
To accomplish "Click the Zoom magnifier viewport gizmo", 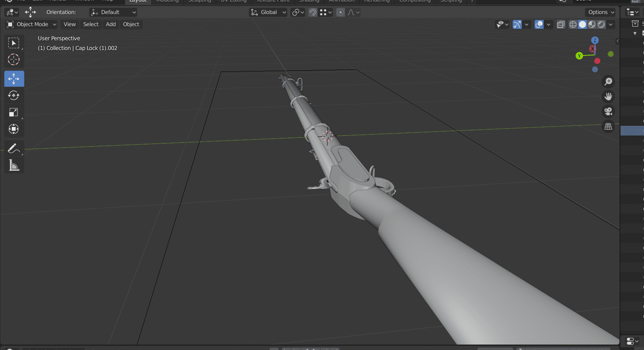I will (x=608, y=82).
